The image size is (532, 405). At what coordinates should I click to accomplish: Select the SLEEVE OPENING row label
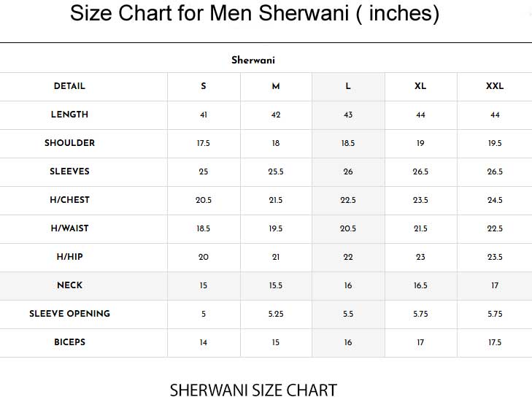pos(69,314)
